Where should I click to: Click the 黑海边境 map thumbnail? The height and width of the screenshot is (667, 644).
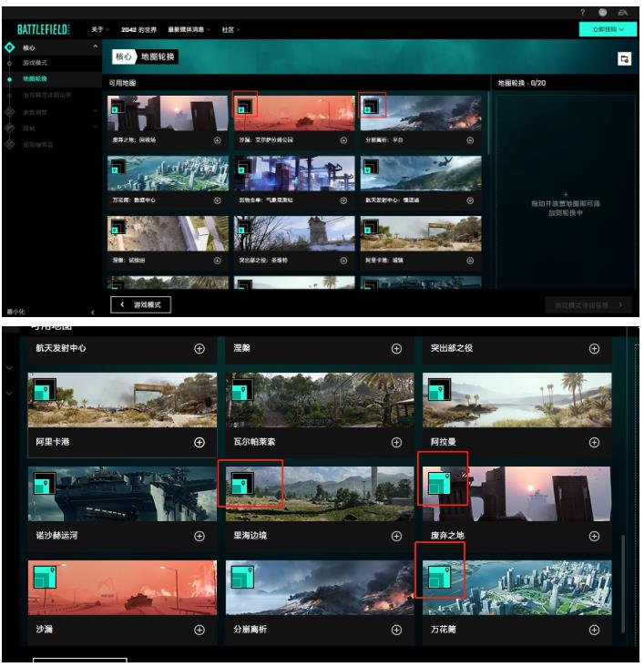320,494
